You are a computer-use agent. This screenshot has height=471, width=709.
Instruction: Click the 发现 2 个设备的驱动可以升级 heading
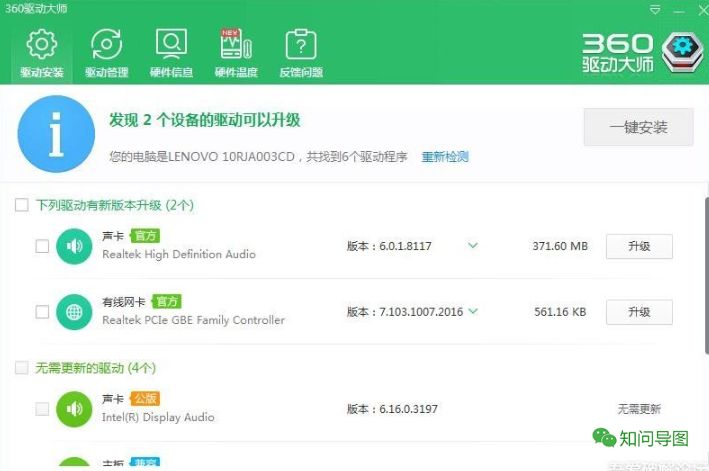[204, 120]
